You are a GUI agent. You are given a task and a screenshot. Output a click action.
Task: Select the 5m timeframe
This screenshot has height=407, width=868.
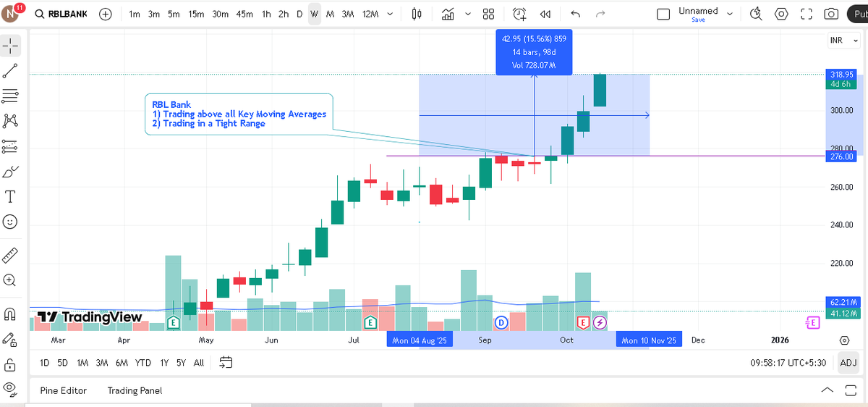click(x=174, y=14)
